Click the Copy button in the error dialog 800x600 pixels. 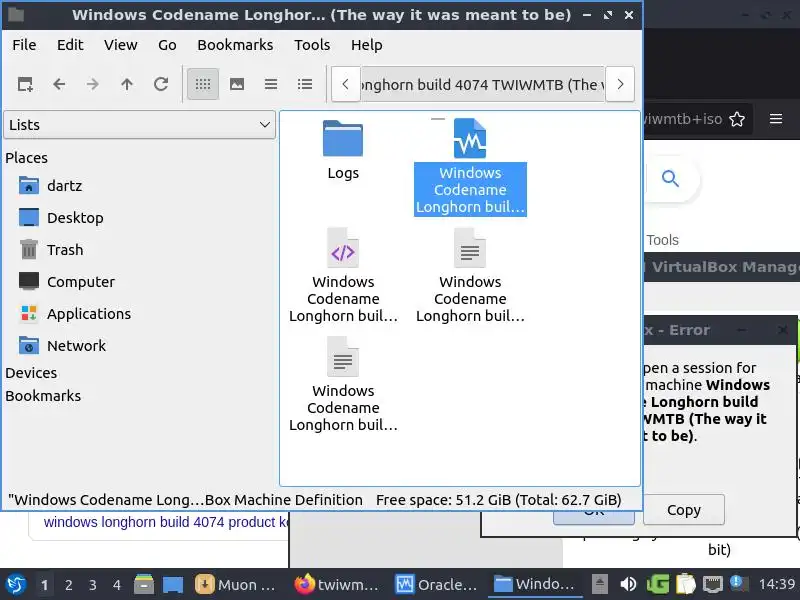tap(684, 510)
